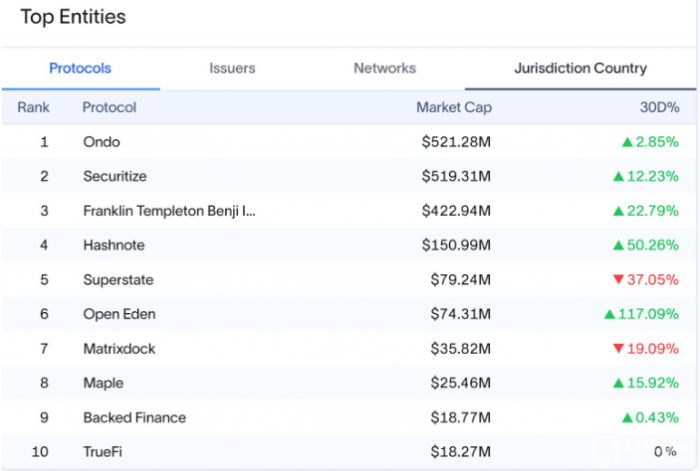Switch to the Protocols tab
Image resolution: width=700 pixels, height=471 pixels.
click(80, 69)
